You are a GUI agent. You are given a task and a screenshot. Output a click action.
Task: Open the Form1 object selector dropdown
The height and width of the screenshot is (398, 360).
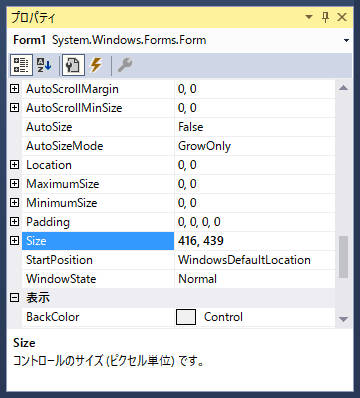pyautogui.click(x=346, y=41)
